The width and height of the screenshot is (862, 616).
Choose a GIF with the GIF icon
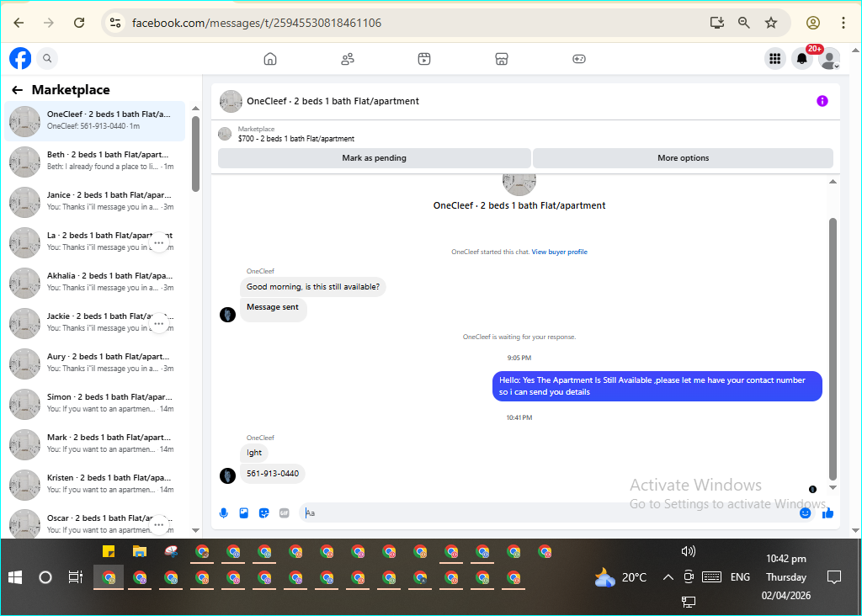click(x=285, y=512)
